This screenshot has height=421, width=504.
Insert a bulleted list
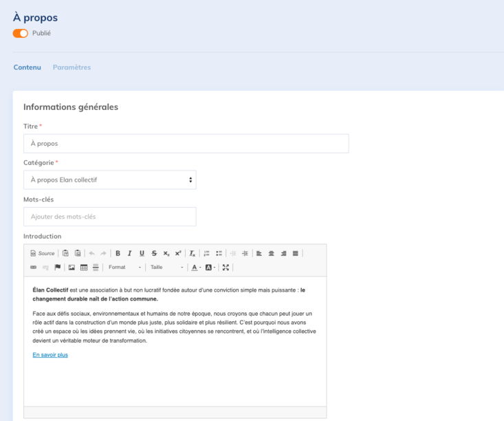[219, 253]
